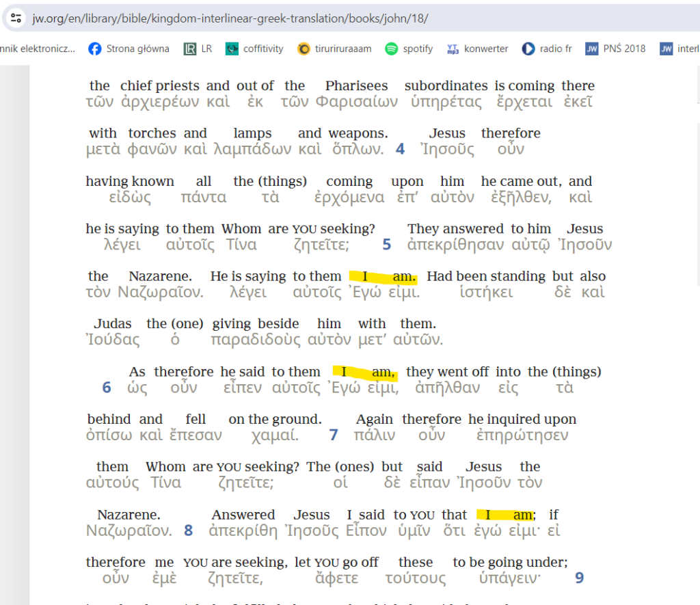Select verse number 7 marker
The image size is (700, 605).
(x=334, y=435)
